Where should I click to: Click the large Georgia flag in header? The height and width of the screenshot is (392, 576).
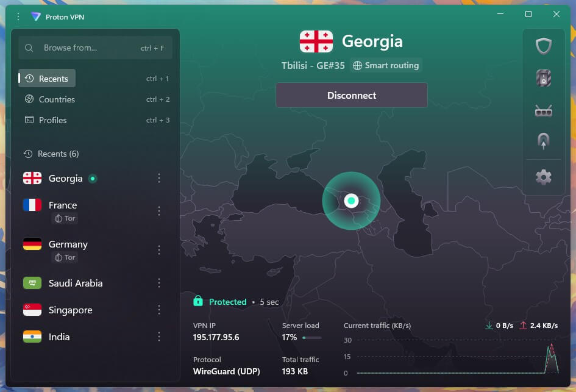click(316, 41)
